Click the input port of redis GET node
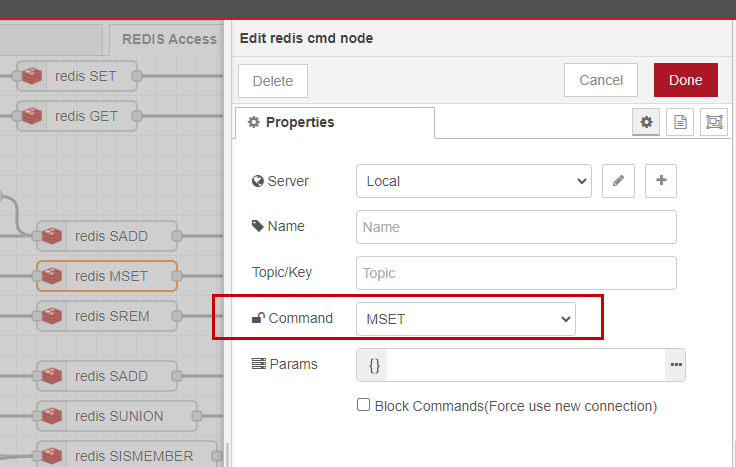This screenshot has height=467, width=736. click(17, 116)
